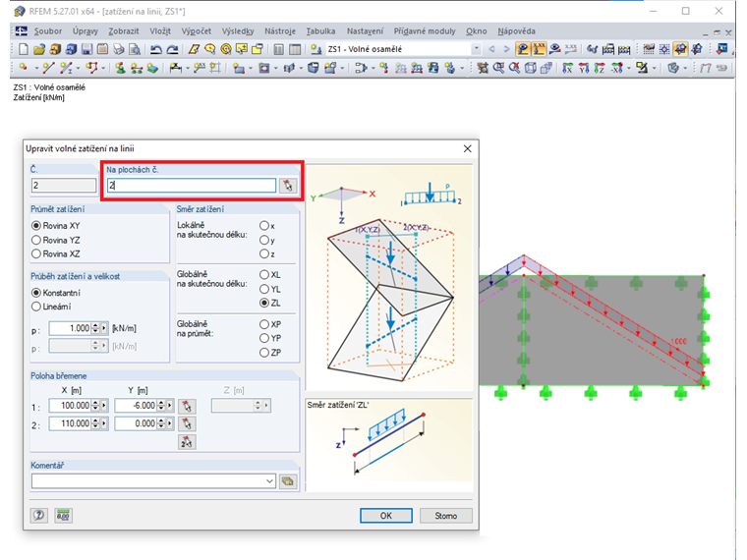Open a file via the folder icon
Viewport: 747px width, 560px height.
(x=39, y=49)
